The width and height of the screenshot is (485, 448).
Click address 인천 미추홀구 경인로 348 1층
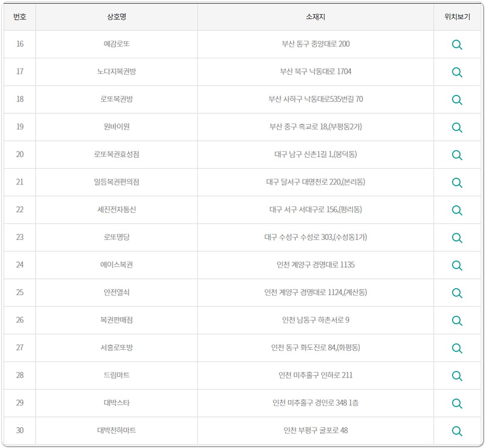pos(315,403)
